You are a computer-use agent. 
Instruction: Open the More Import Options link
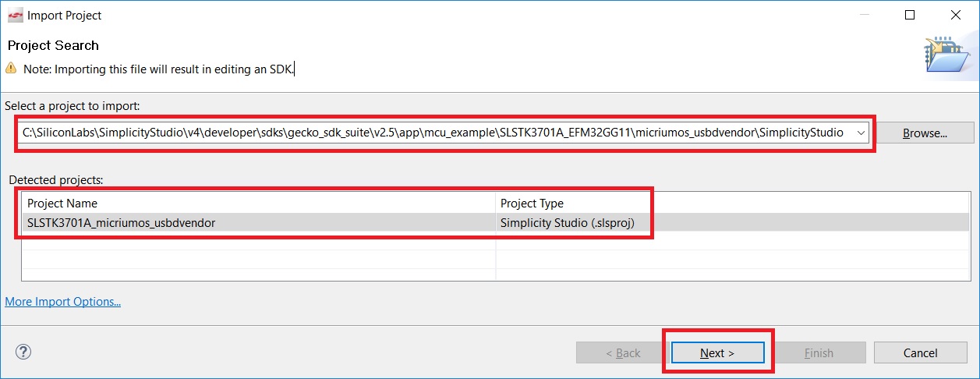coord(63,301)
